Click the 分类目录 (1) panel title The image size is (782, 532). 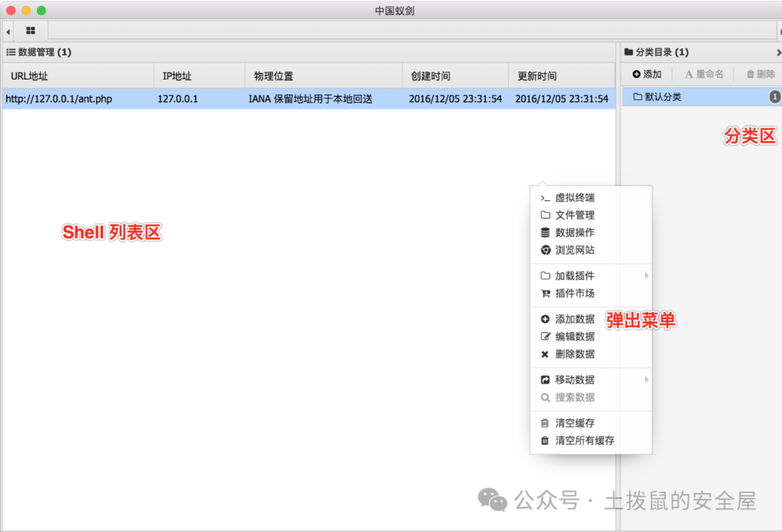662,52
